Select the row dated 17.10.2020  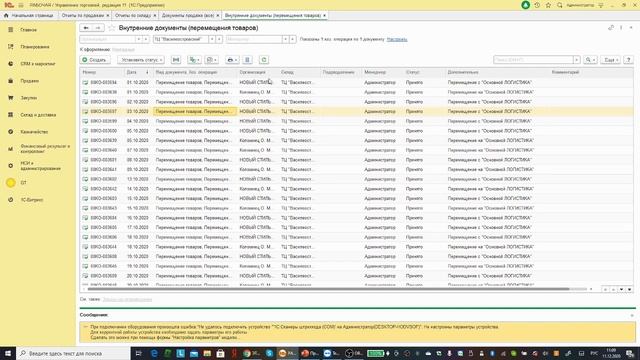[356, 227]
